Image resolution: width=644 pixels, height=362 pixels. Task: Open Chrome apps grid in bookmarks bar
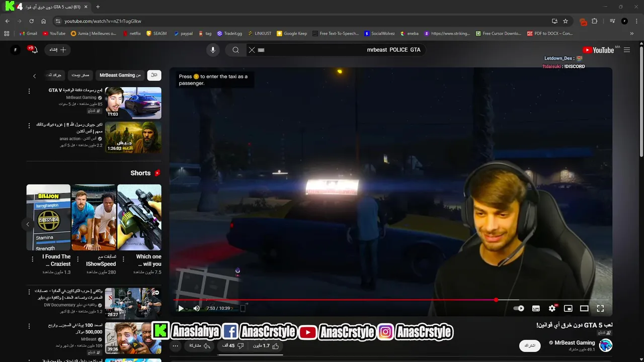click(7, 34)
